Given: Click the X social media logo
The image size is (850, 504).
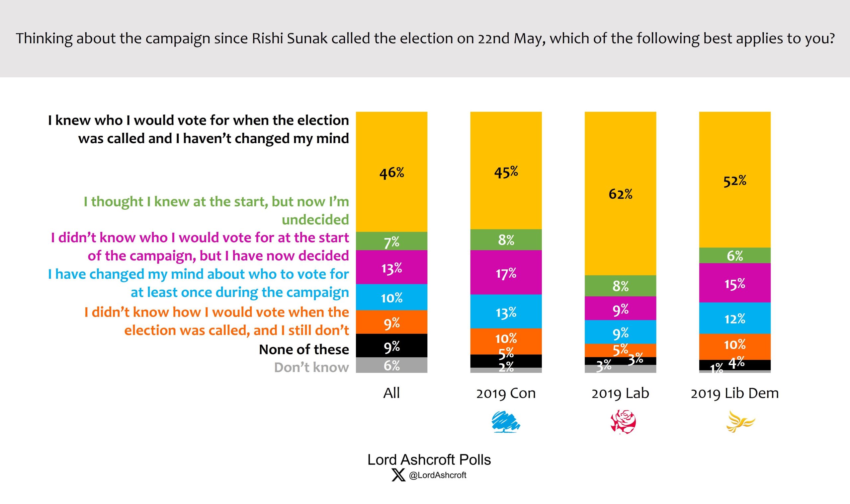Looking at the screenshot, I should [x=398, y=475].
